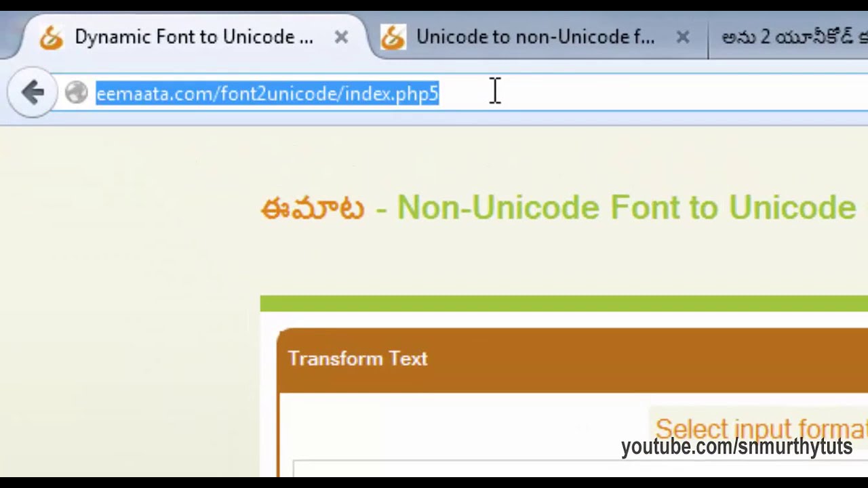The image size is (868, 488).
Task: Close the Dynamic Font to Unicode tab
Action: pyautogui.click(x=341, y=37)
